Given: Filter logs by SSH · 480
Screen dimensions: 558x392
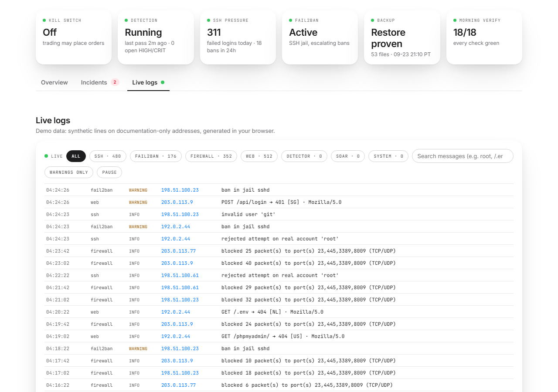Looking at the screenshot, I should tap(108, 156).
